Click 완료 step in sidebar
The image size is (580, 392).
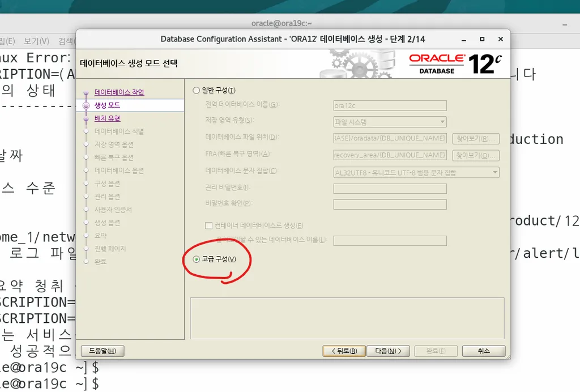101,262
